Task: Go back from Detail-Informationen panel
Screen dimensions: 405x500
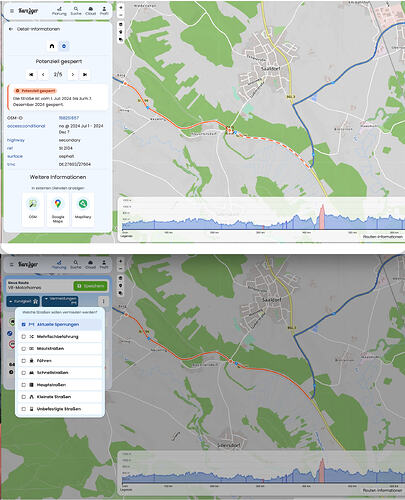Action: [x=11, y=29]
